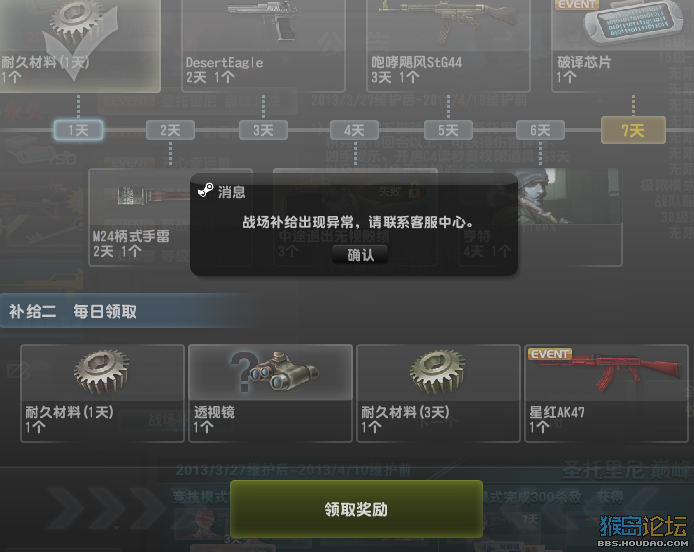Viewport: 694px width, 552px height.
Task: Click the 耐久材料(1天) gear in 补给二
Action: 102,372
